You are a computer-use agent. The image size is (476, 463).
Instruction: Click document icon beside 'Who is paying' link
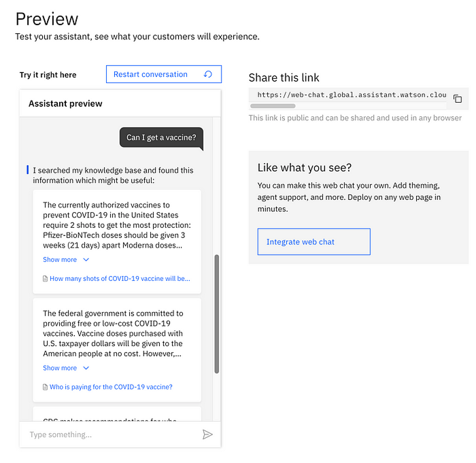click(46, 387)
